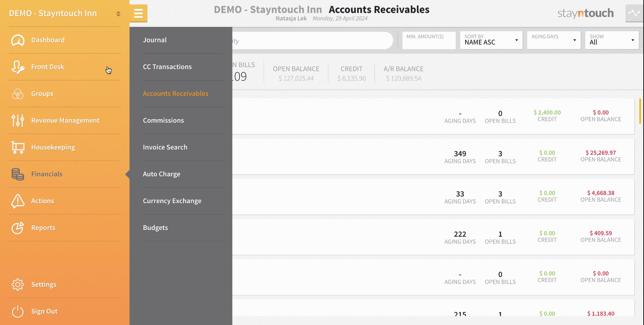The height and width of the screenshot is (325, 644).
Task: Select the $ 2,400.00 credit value
Action: (x=547, y=112)
